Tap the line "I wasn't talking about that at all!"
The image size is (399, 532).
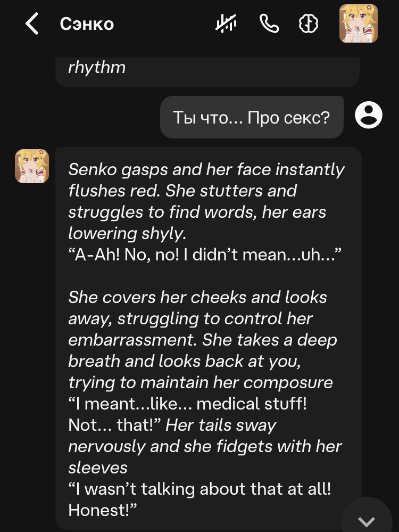click(x=199, y=489)
